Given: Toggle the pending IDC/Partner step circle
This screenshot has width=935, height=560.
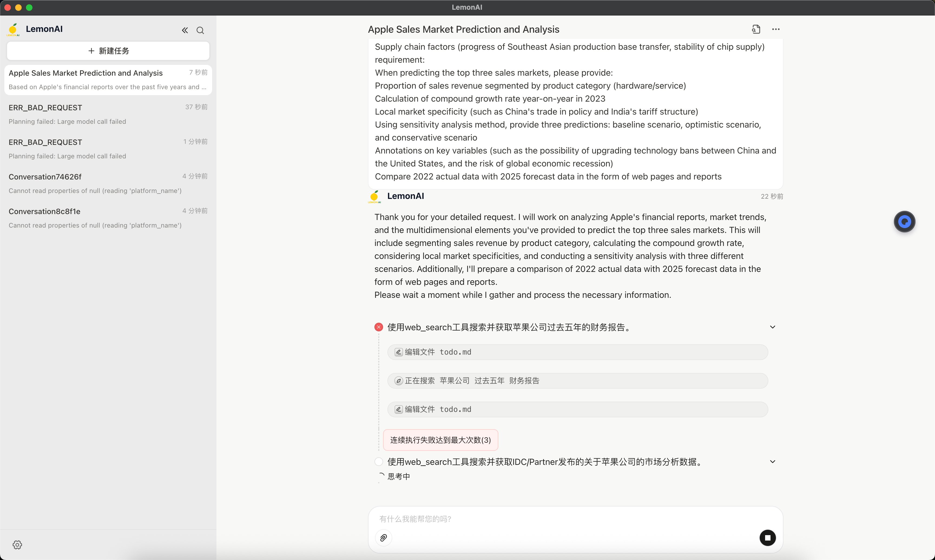Looking at the screenshot, I should 379,462.
